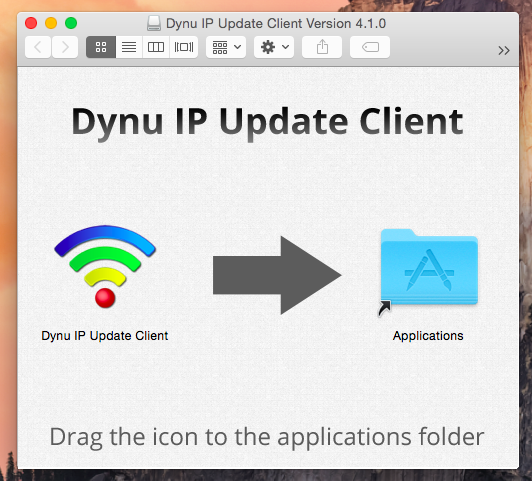Click the disk proxy icon in title bar
Screen dimensions: 532x481
[154, 23]
